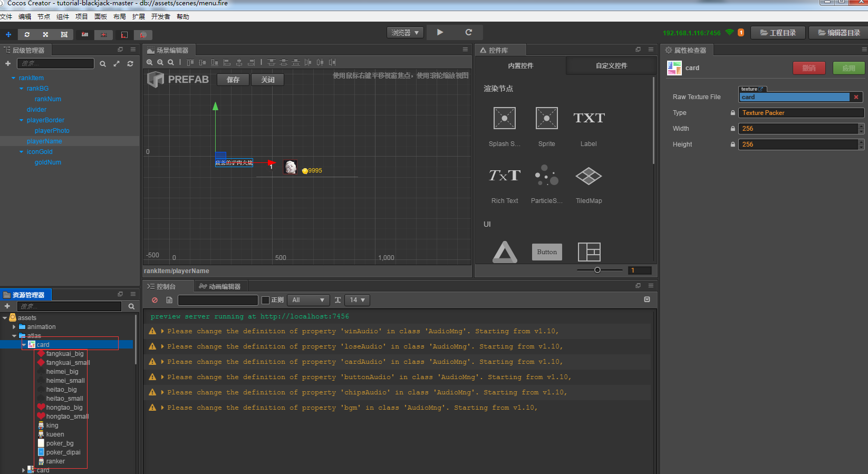Toggle the lock beside Type field

point(732,113)
